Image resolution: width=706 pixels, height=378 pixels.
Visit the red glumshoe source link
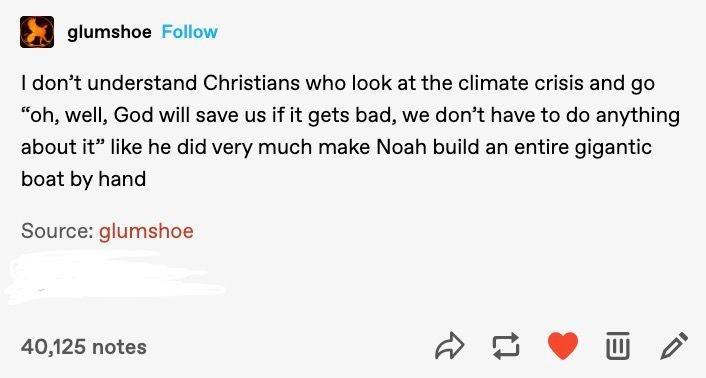[146, 231]
